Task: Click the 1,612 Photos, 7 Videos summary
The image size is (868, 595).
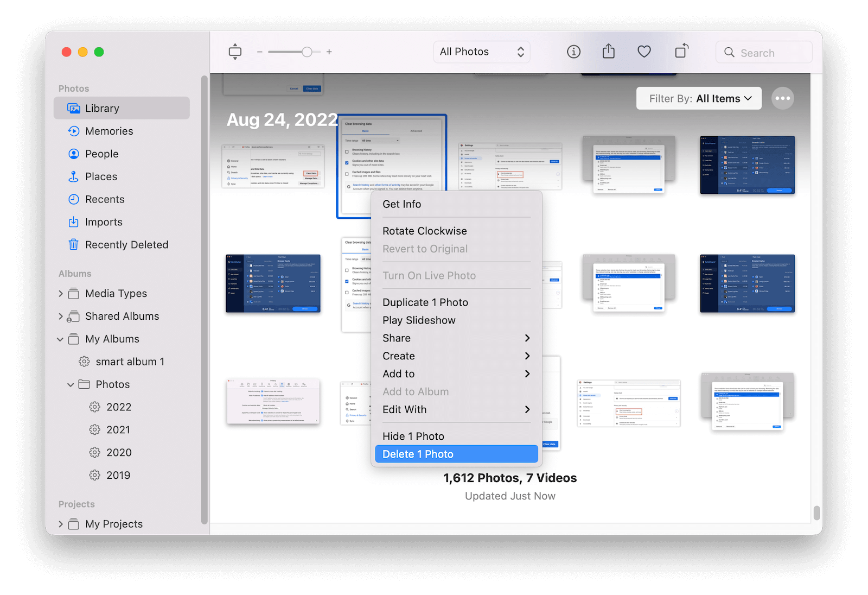Action: click(x=510, y=478)
